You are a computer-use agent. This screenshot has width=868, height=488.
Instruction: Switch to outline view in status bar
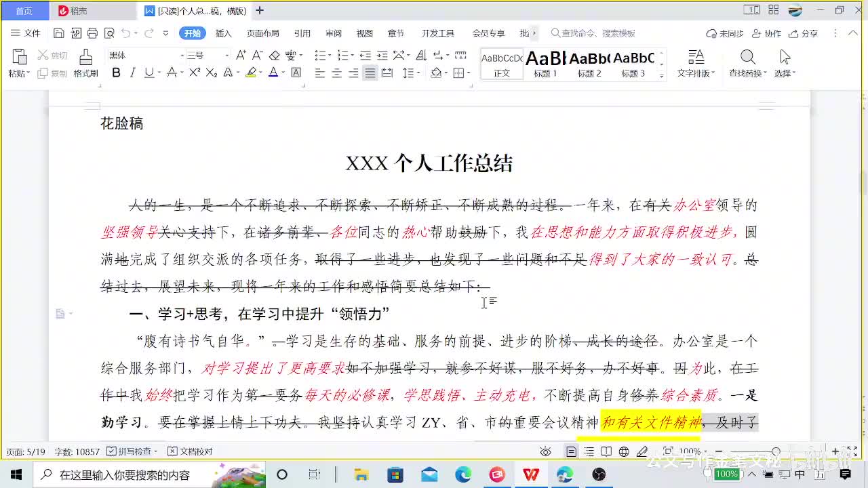[589, 451]
